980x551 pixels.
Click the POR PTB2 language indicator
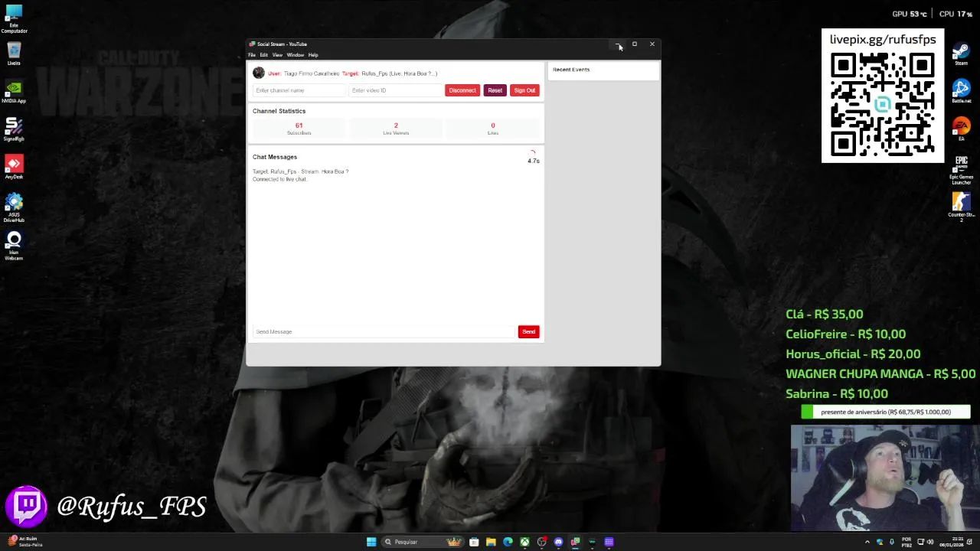coord(907,542)
